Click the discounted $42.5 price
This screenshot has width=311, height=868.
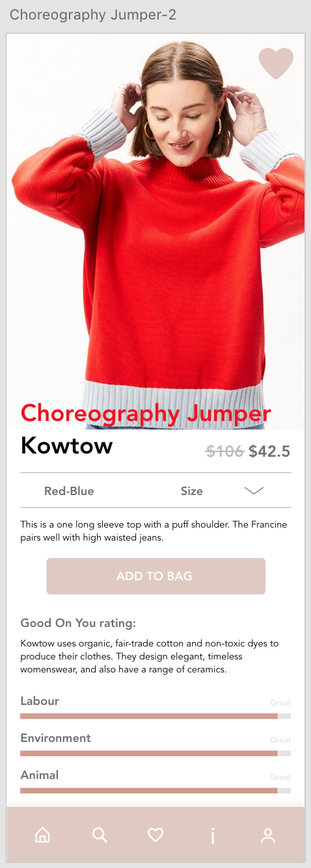(269, 452)
